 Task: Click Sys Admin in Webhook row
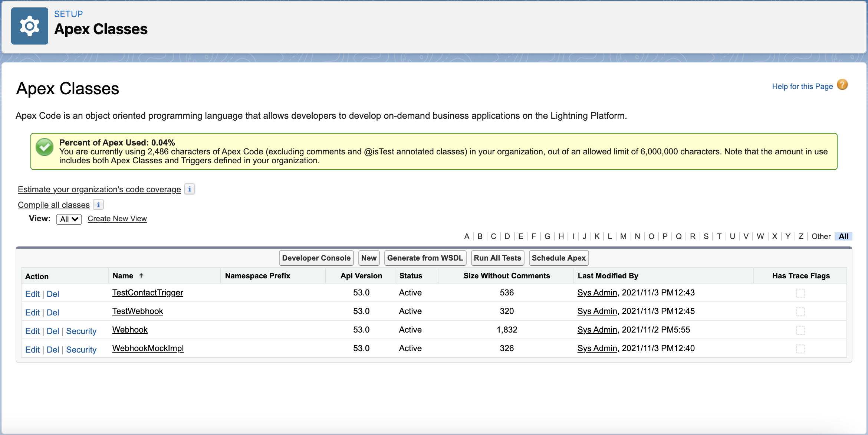[597, 330]
